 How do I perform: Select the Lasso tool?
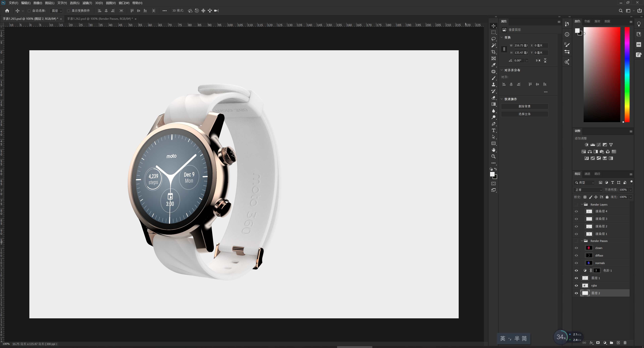[x=493, y=39]
